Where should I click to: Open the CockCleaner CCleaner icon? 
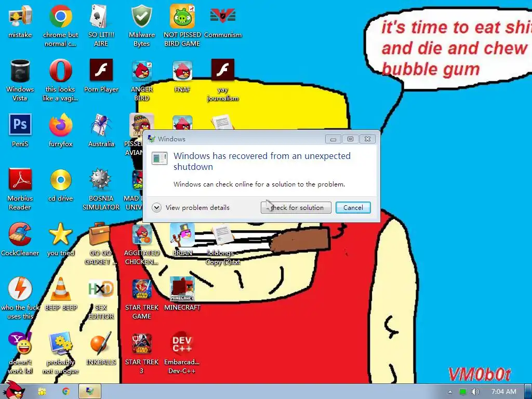[x=20, y=234]
